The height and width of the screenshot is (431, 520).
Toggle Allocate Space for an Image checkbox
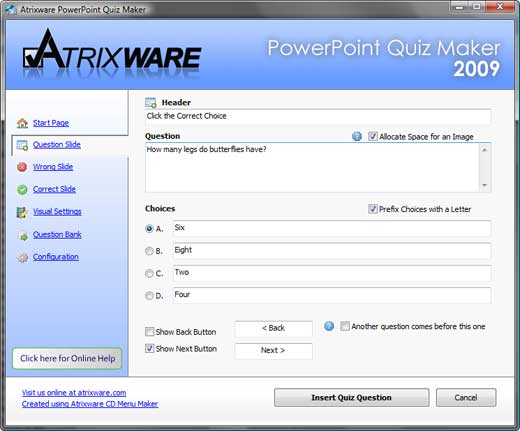click(373, 136)
